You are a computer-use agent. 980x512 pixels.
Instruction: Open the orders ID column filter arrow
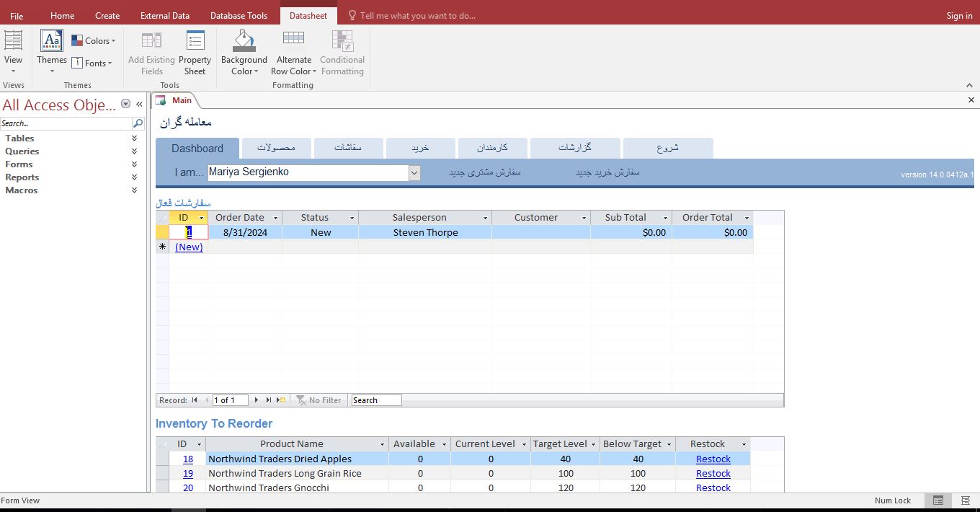[x=201, y=218]
